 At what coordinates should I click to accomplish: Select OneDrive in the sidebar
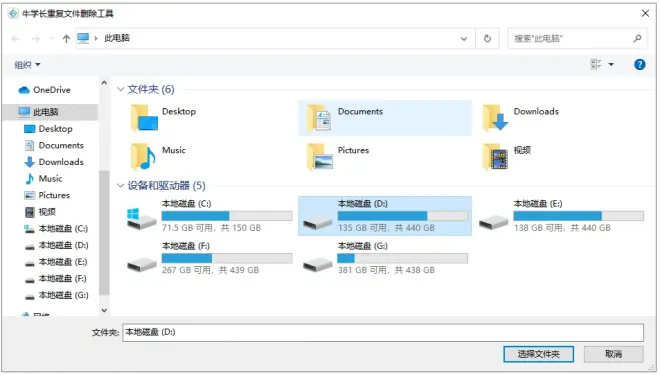tap(45, 90)
